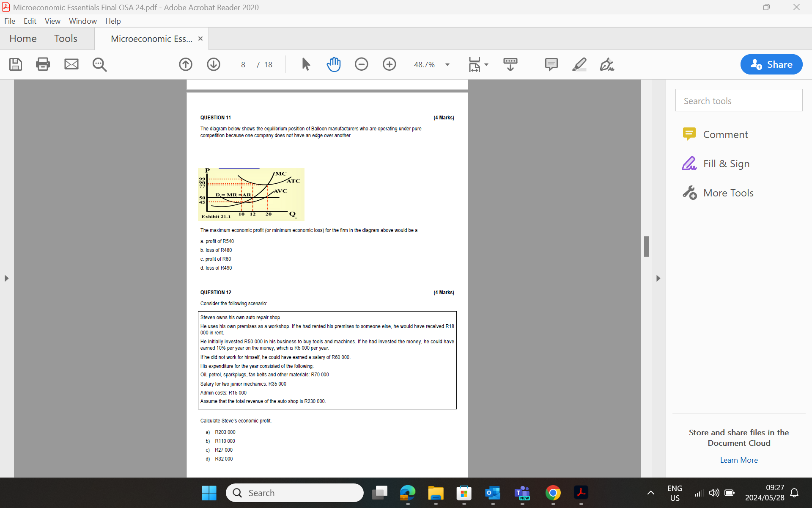Toggle the Hand tool for panning

point(334,64)
